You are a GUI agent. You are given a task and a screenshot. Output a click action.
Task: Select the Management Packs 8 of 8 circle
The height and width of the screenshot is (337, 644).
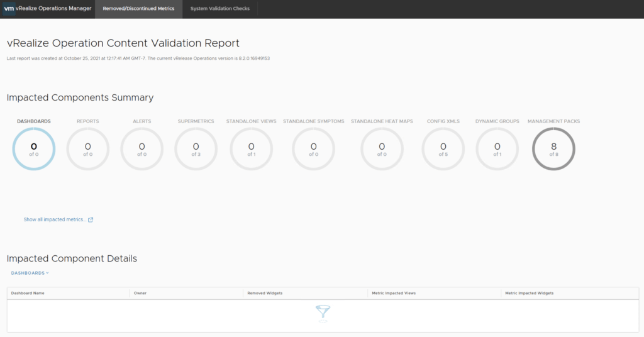pos(553,149)
